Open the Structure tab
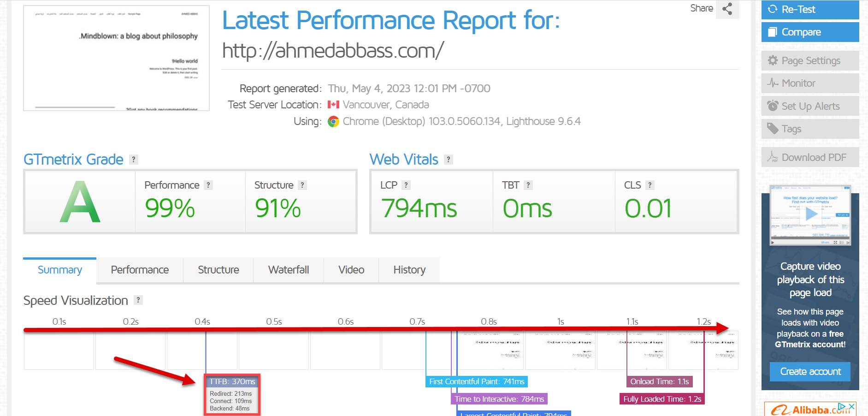Viewport: 868px width, 416px height. [218, 270]
